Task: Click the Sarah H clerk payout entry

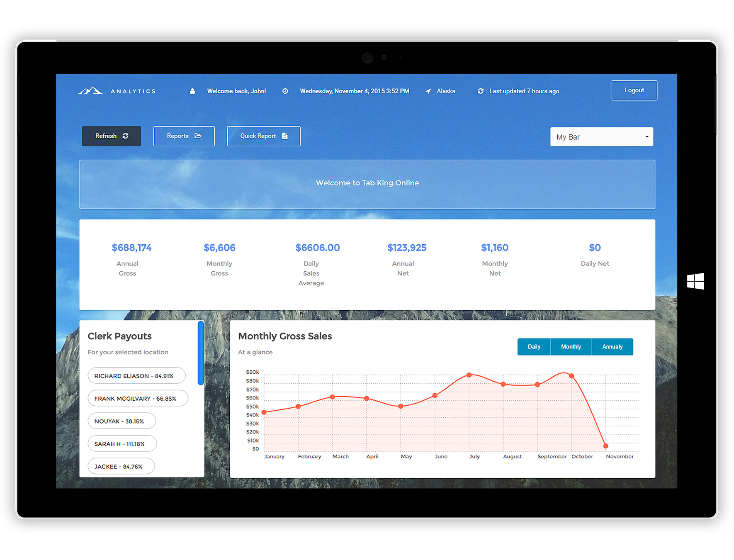Action: [x=122, y=443]
